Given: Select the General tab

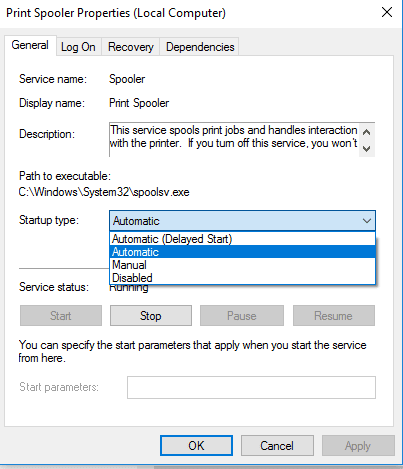Looking at the screenshot, I should [30, 45].
